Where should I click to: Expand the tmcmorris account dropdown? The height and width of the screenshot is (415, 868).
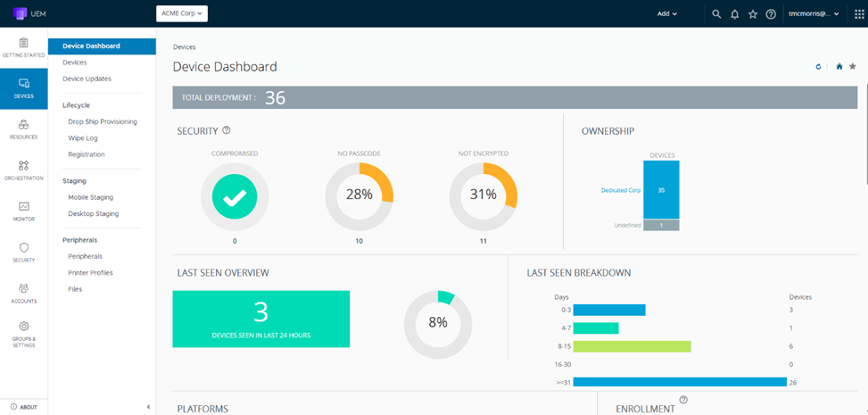[814, 14]
